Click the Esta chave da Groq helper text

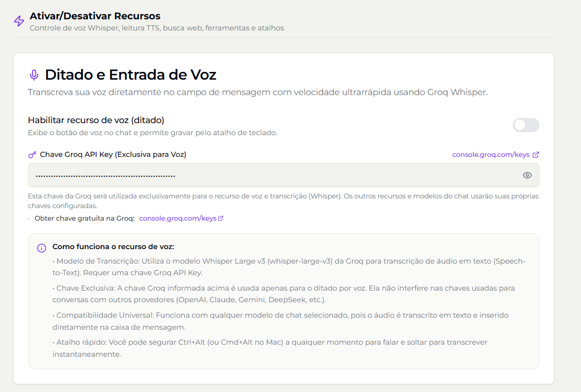[283, 201]
